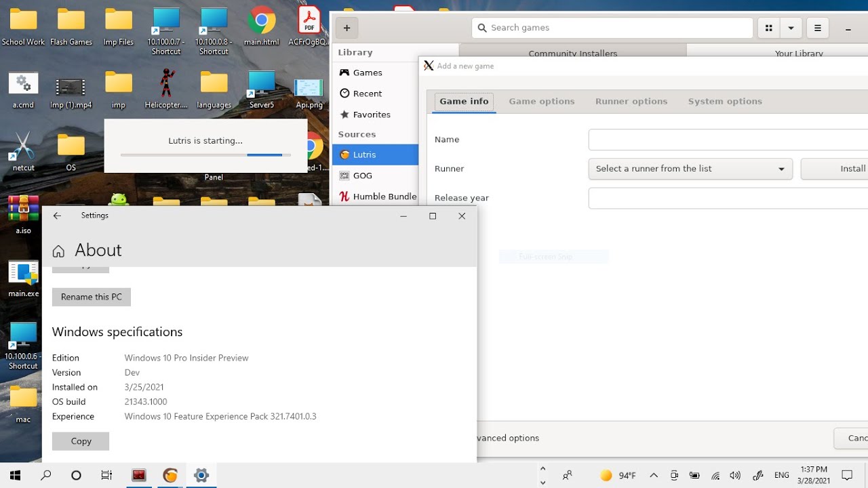The width and height of the screenshot is (868, 488).
Task: Click the Install runners button
Action: click(x=834, y=169)
